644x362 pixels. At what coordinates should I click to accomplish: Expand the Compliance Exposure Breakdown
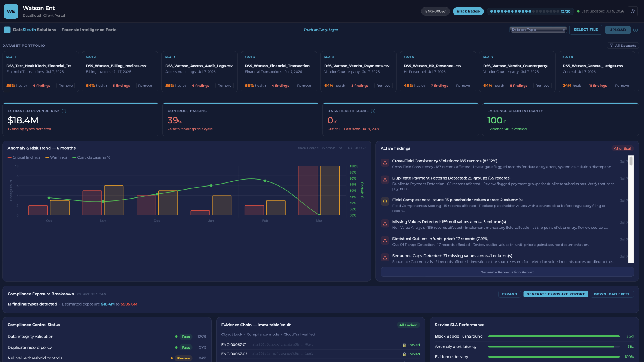coord(509,294)
